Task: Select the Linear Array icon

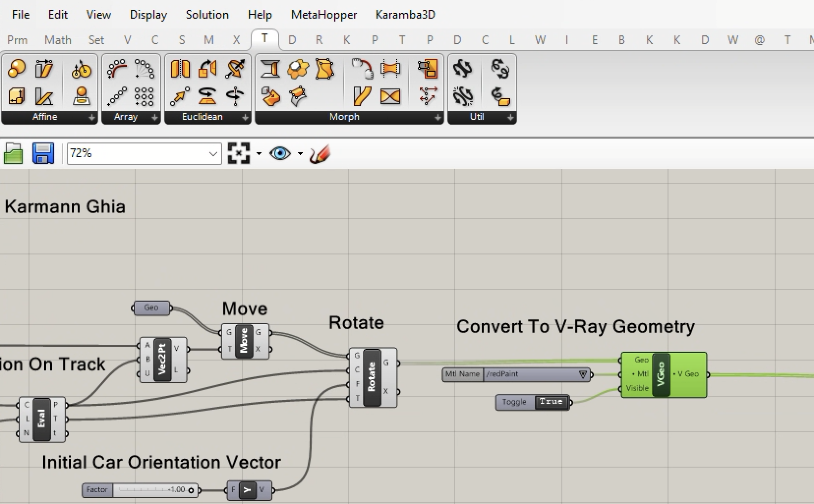Action: click(x=117, y=96)
